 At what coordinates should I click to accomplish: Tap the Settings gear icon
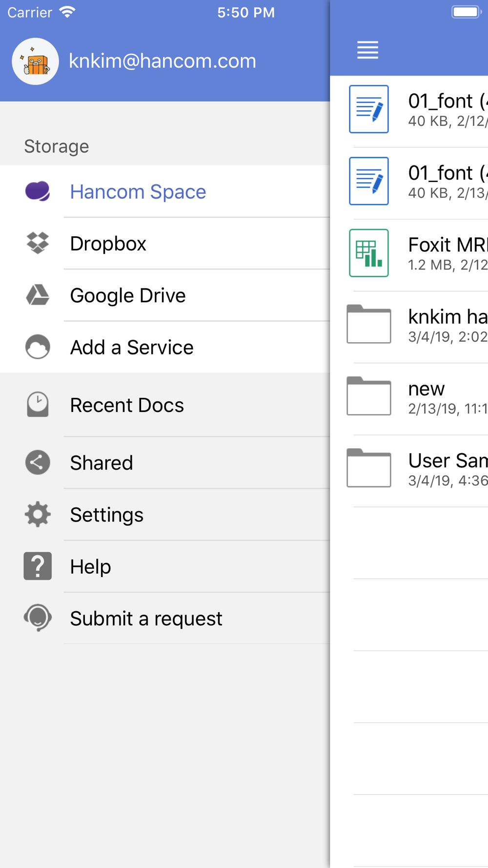coord(38,515)
